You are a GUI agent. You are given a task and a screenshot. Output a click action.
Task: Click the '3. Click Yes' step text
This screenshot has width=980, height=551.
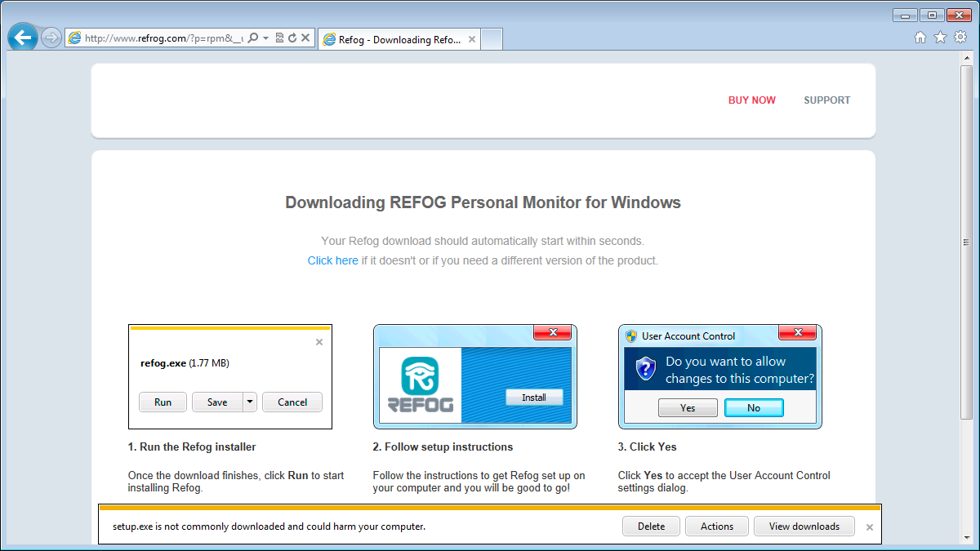tap(648, 447)
